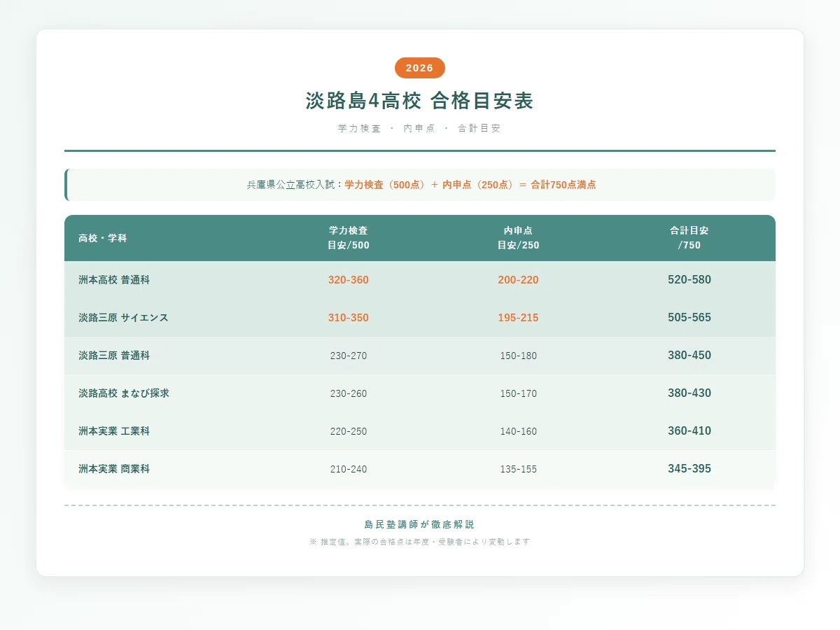Click the cell "135-155"

(x=519, y=469)
